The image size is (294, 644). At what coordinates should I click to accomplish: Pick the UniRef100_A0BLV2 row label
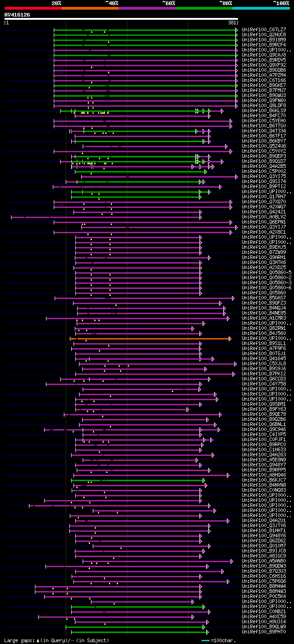[265, 217]
